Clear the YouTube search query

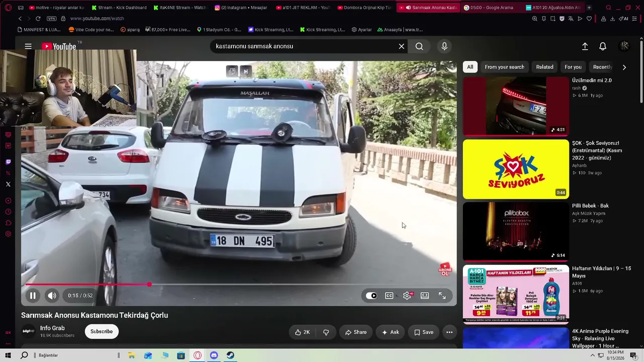(x=401, y=46)
